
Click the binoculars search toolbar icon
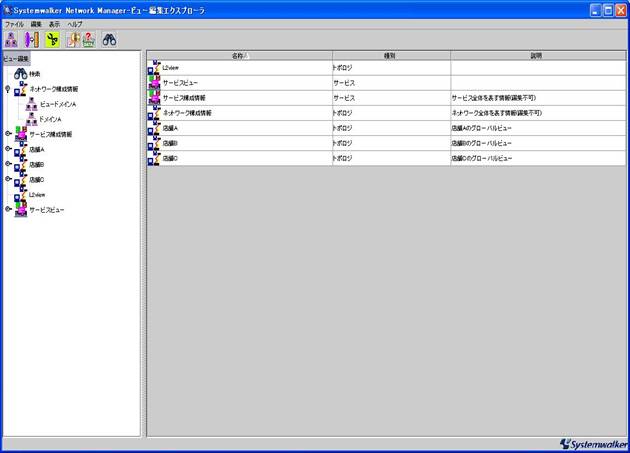109,40
